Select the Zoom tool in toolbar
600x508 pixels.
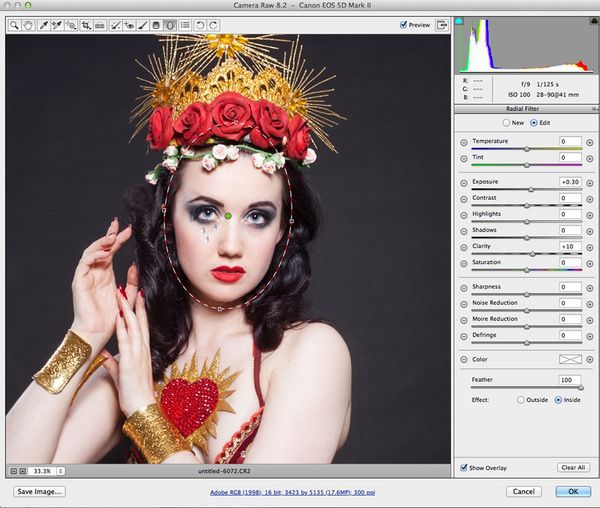pos(15,24)
